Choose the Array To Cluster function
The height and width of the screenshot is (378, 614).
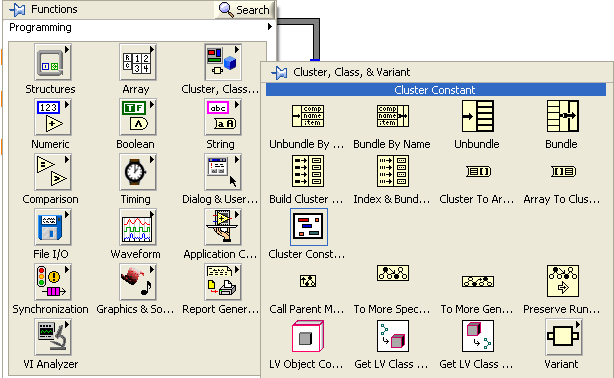[563, 171]
